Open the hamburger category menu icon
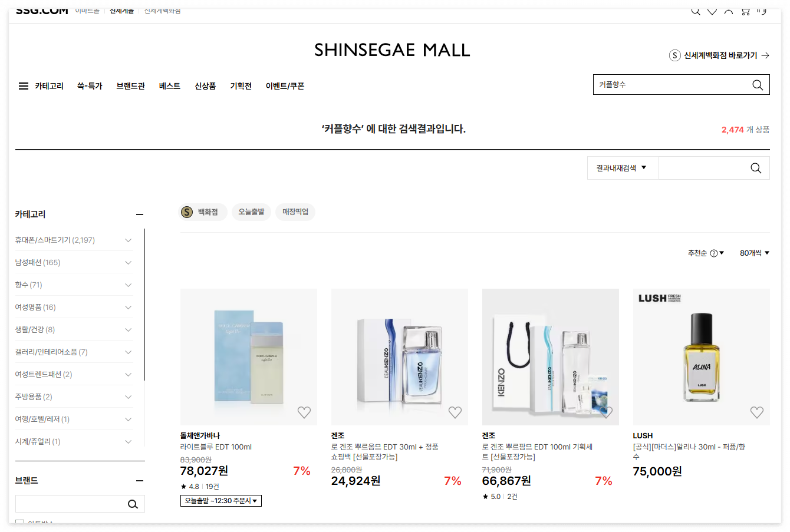Viewport: 790px width, 532px height. tap(24, 86)
